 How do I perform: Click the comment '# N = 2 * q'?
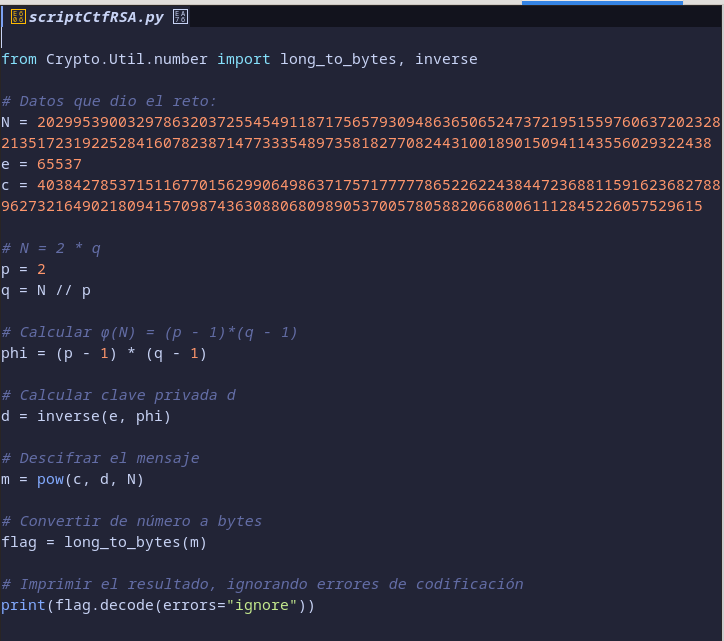[51, 248]
